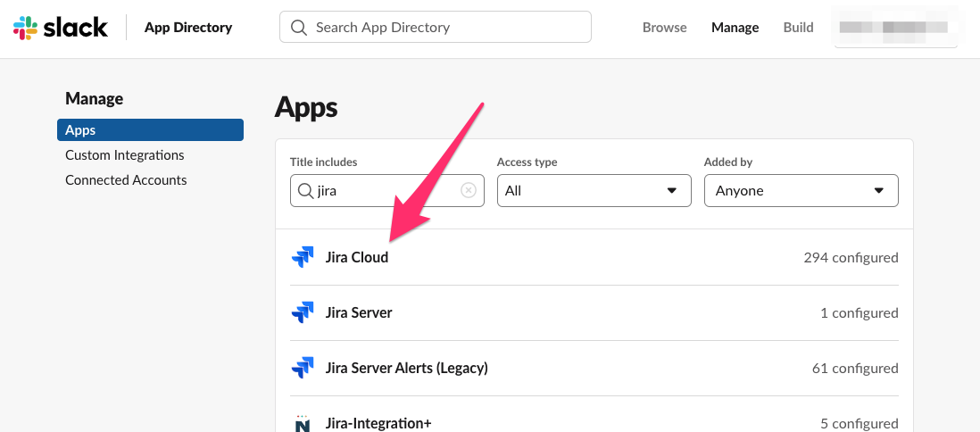The image size is (980, 432).
Task: Open the Access type dropdown
Action: click(594, 191)
